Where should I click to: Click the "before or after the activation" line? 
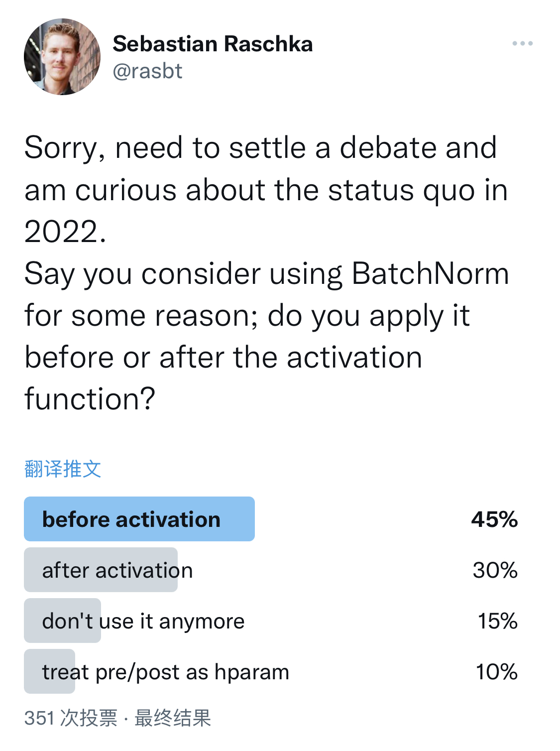click(224, 357)
